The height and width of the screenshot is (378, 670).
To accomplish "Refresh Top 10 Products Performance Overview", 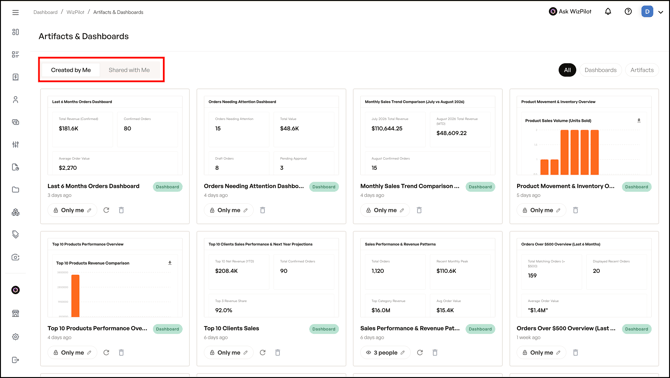I will pyautogui.click(x=106, y=353).
